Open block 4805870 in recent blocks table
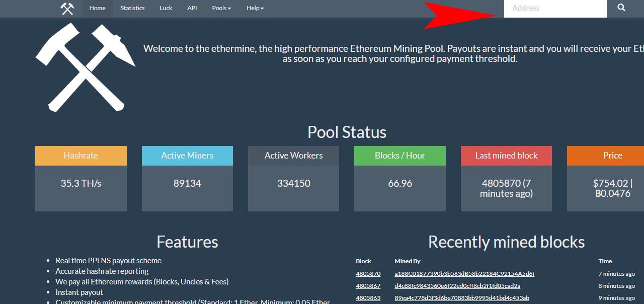The height and width of the screenshot is (304, 644). [368, 274]
